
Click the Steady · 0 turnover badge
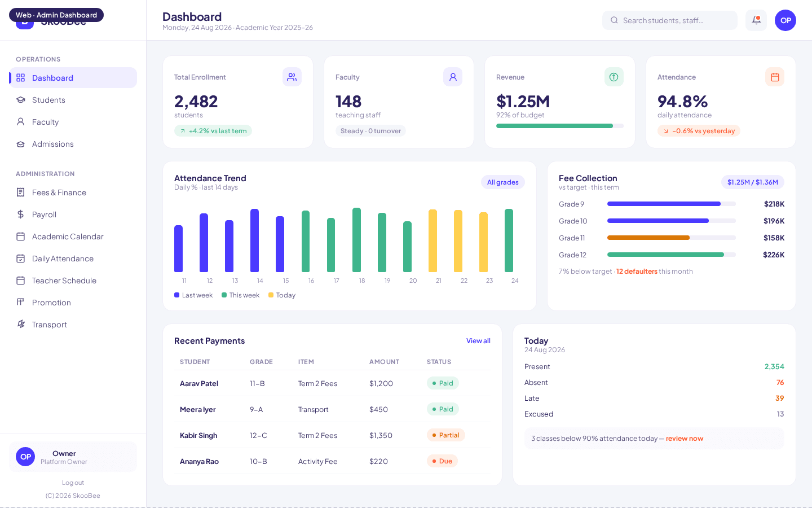[371, 131]
